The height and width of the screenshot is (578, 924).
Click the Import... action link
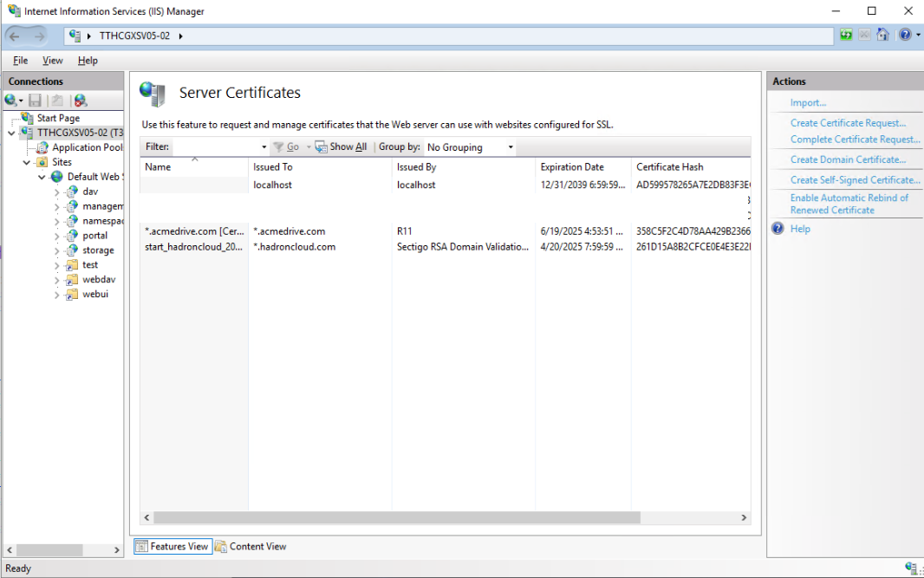point(808,102)
